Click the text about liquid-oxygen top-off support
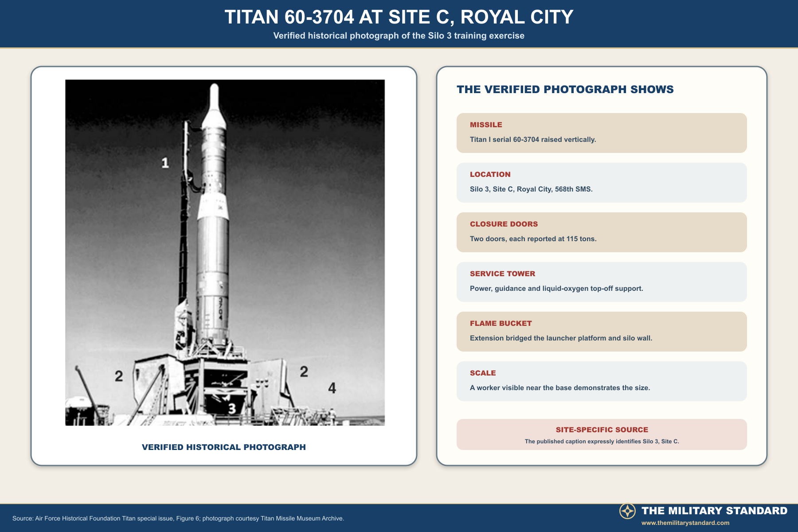 click(x=556, y=289)
